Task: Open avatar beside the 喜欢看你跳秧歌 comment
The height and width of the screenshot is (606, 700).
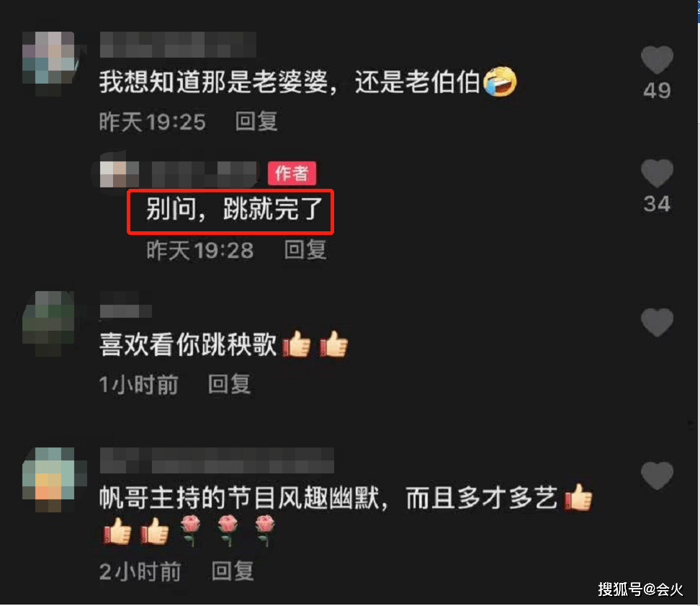Action: tap(49, 321)
